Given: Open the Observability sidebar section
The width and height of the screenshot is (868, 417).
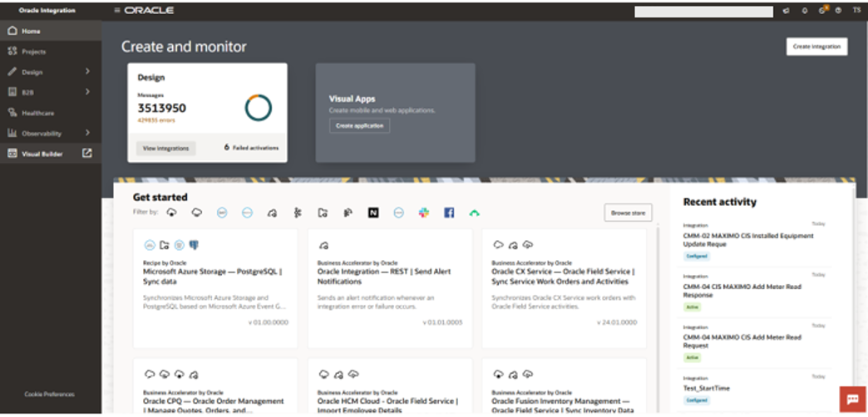Looking at the screenshot, I should coord(51,133).
